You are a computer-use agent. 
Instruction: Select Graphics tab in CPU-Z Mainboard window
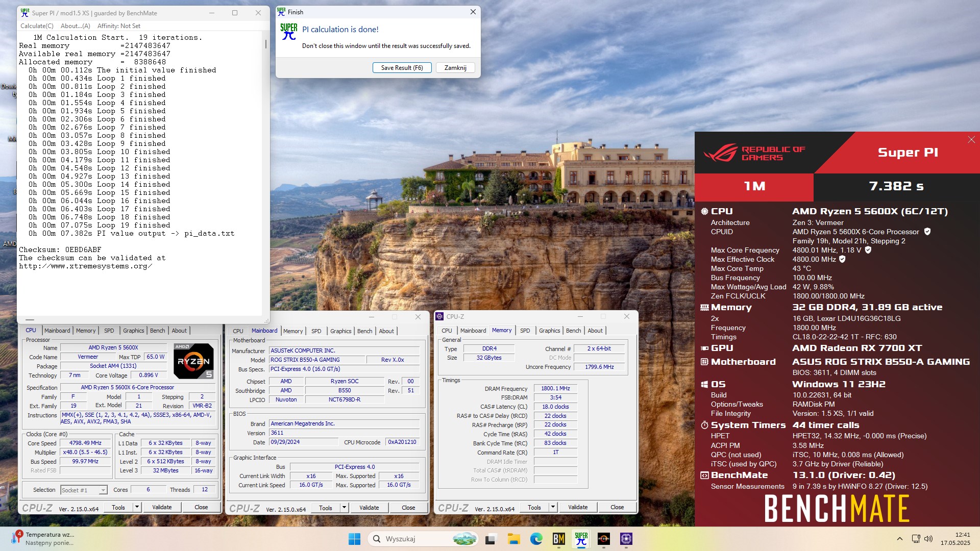click(340, 331)
